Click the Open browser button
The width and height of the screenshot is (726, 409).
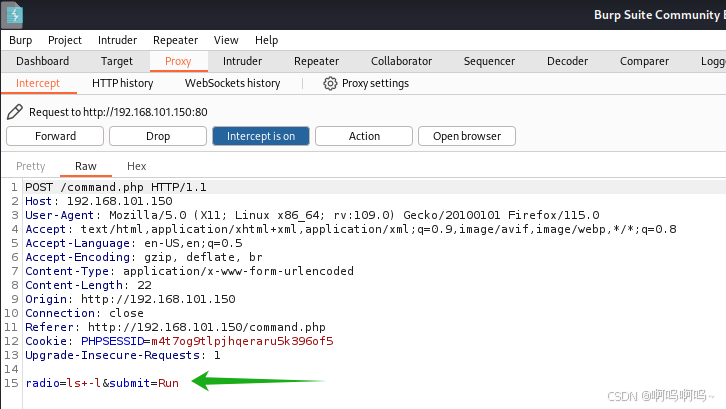[467, 136]
